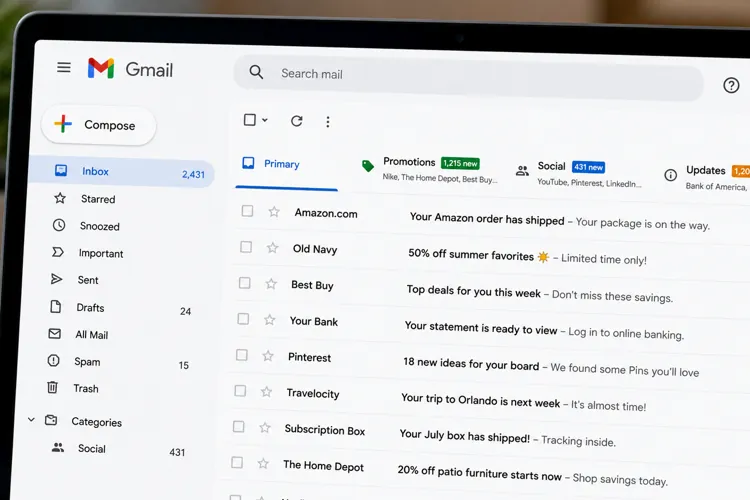Star the Amazon.com email

(274, 211)
